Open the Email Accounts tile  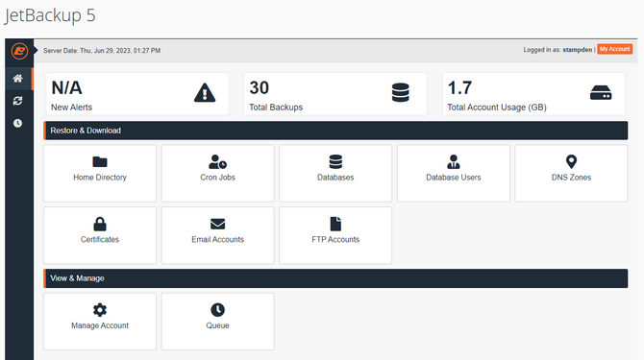point(217,235)
